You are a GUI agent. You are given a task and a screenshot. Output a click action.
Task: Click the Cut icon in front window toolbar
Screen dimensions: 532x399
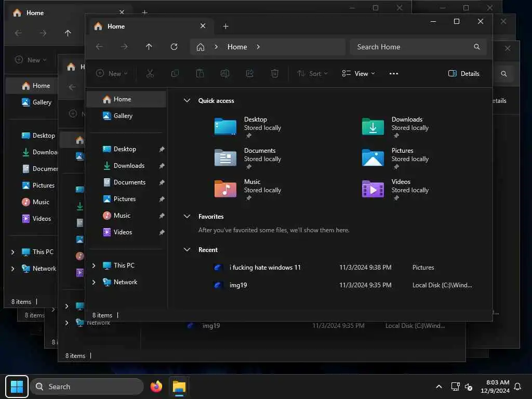[x=150, y=74]
